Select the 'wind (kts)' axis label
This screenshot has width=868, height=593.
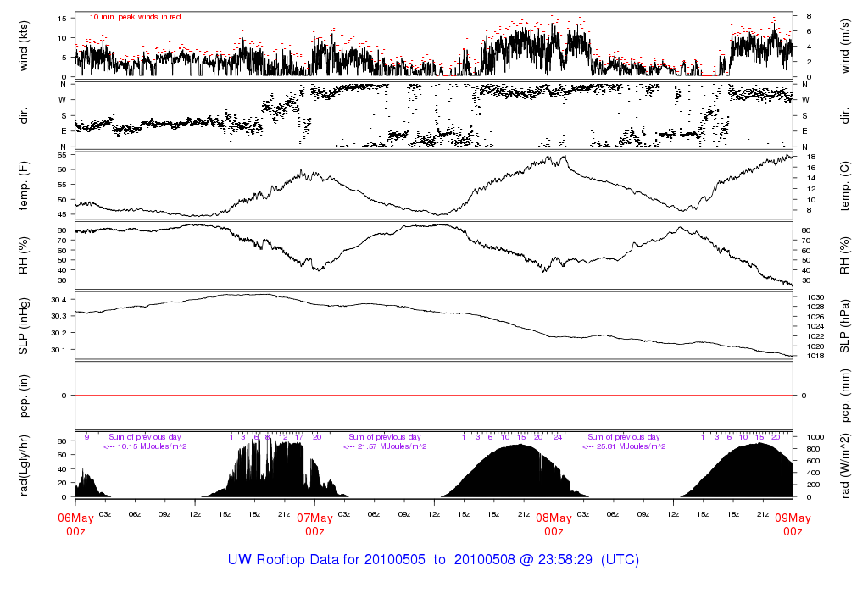point(23,46)
